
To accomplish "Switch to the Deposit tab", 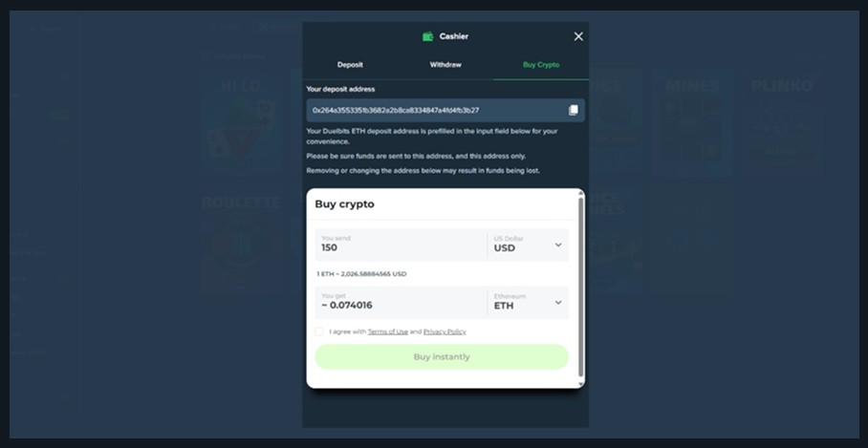I will (350, 65).
